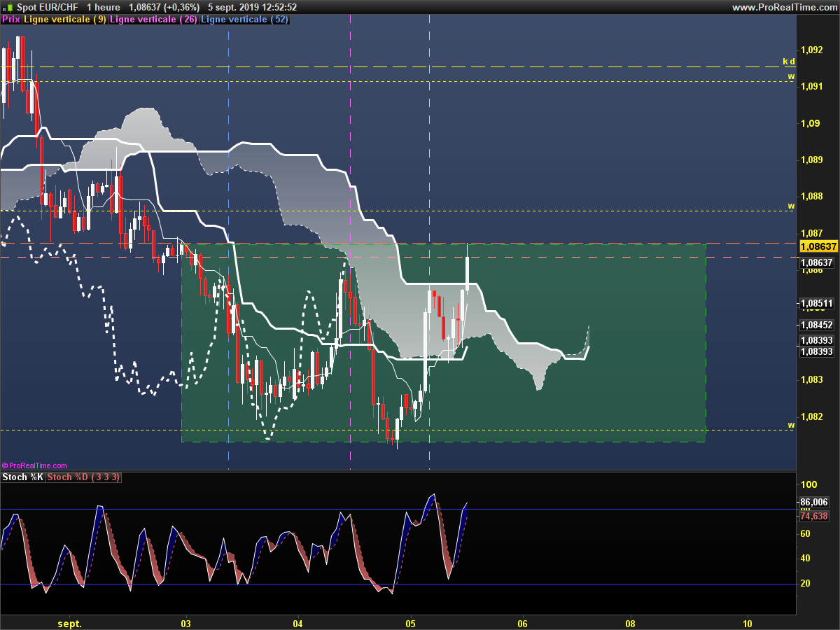Open the 'Stoch %D (3 3 3)' label
The image size is (840, 630).
[84, 477]
